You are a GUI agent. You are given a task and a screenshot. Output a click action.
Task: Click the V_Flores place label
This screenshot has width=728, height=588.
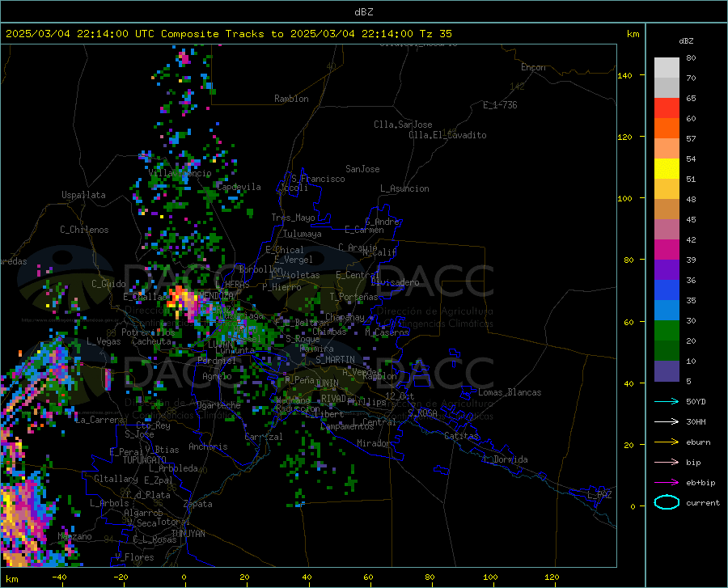[134, 557]
